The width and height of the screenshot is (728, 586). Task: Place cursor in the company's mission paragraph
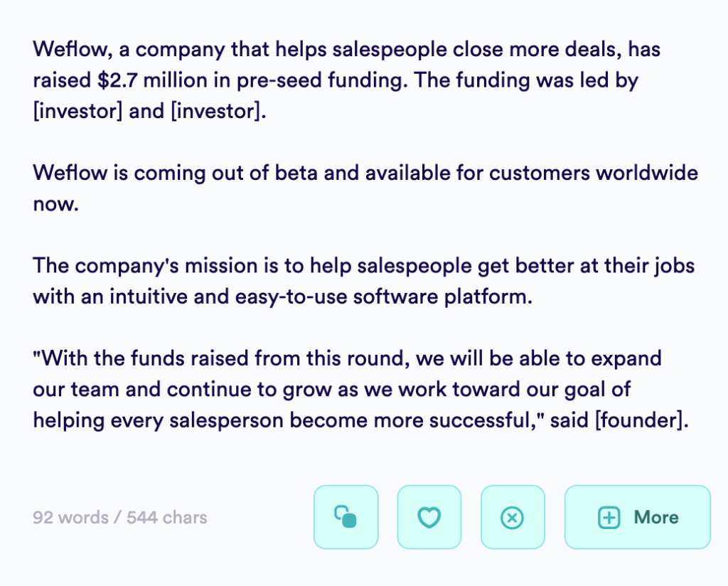(363, 281)
